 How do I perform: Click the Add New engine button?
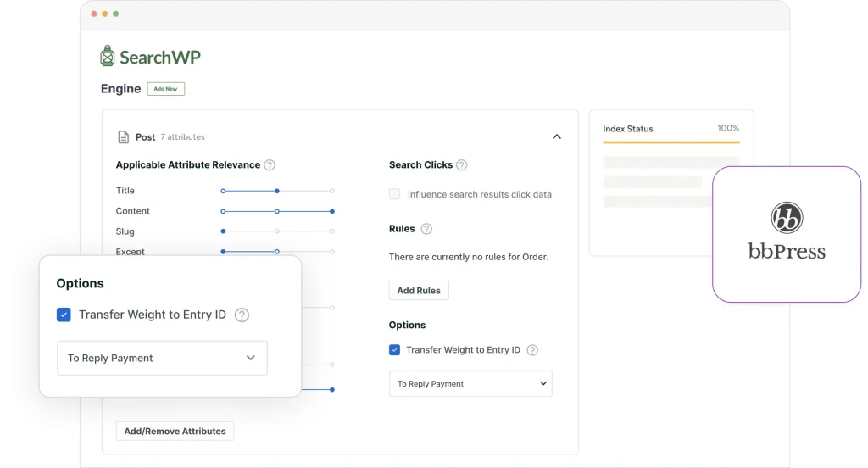(x=166, y=89)
